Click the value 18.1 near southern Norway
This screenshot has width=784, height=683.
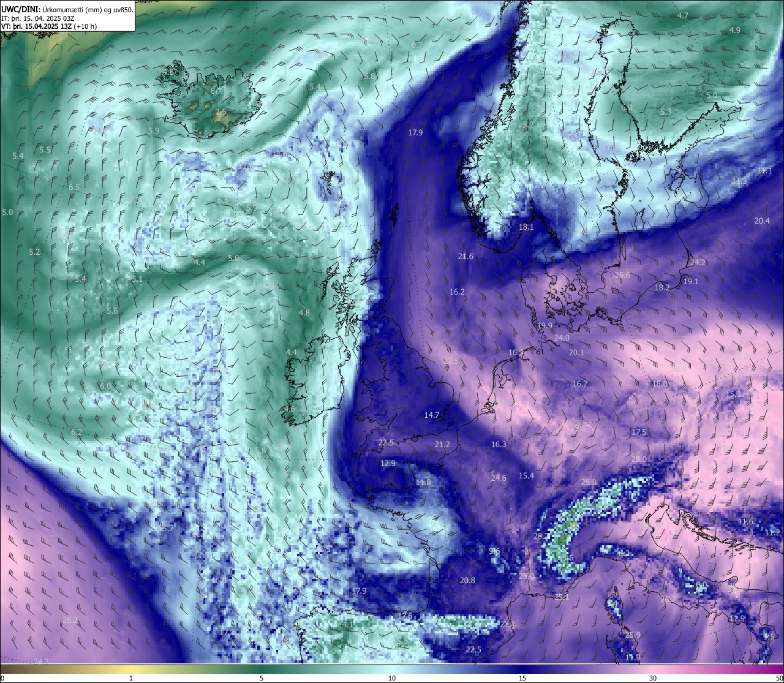[x=526, y=227]
